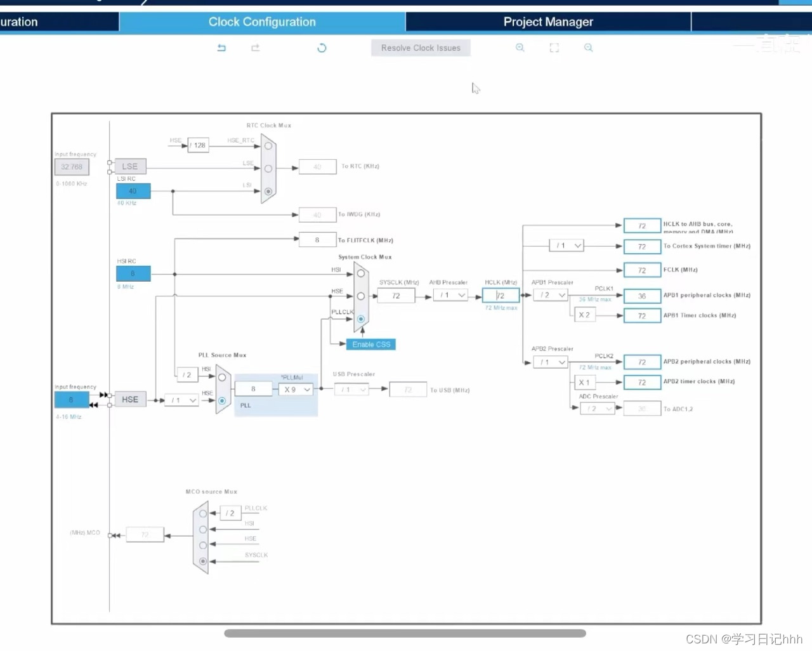Click To Cortex System timer 72 value box
The image size is (812, 651).
click(x=642, y=246)
